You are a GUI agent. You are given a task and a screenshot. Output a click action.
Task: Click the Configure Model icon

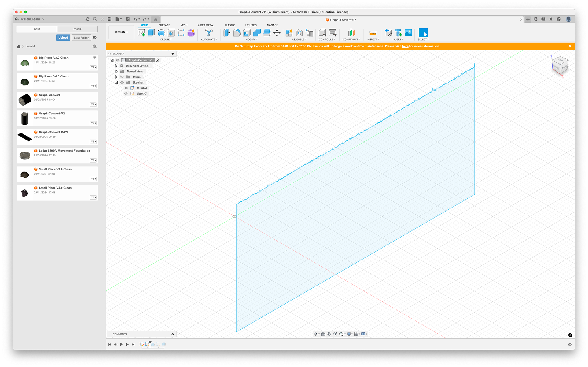322,33
